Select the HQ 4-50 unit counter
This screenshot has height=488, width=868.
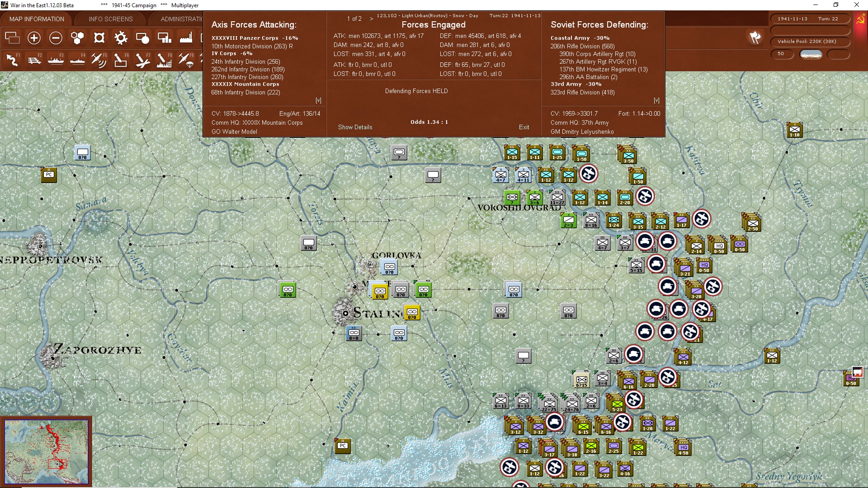coord(683,448)
